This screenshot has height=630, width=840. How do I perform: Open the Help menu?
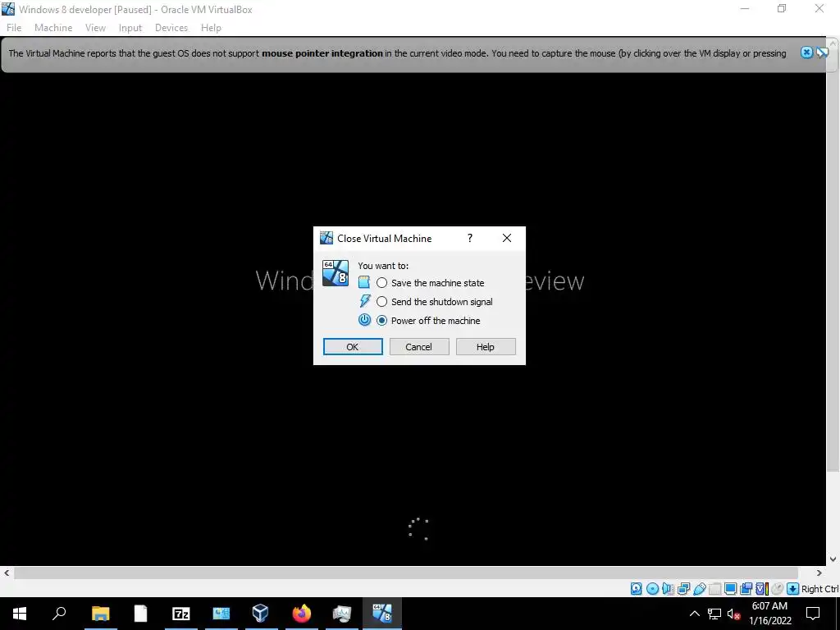pos(211,28)
